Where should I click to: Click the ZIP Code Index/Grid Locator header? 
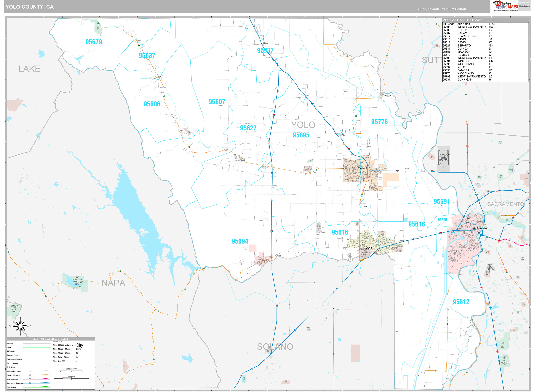[x=462, y=20]
